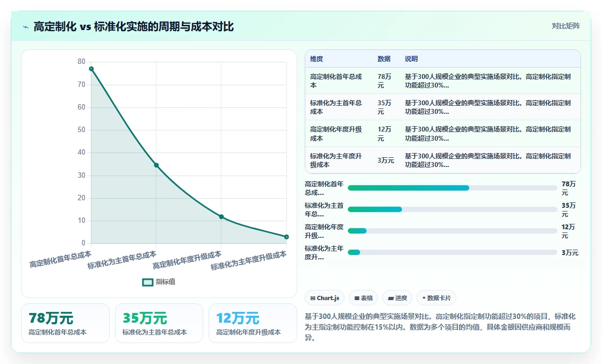
Task: Click the 表格 tag
Action: tap(363, 298)
